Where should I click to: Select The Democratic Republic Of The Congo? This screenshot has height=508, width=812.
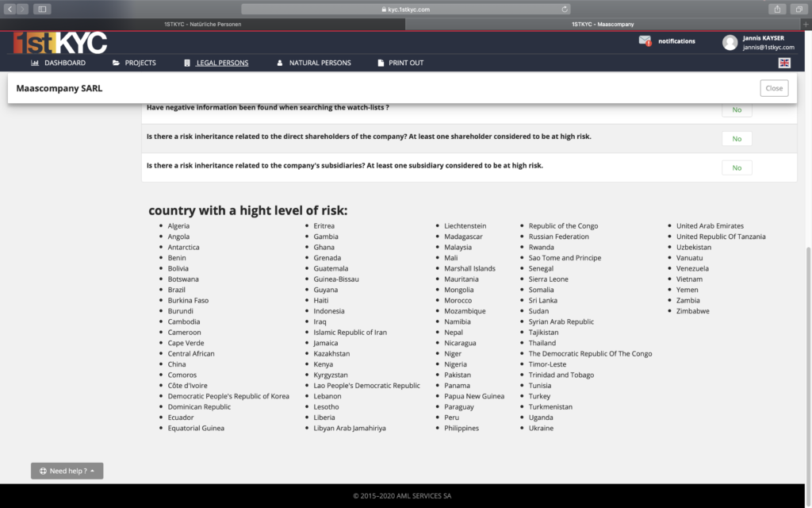tap(590, 353)
